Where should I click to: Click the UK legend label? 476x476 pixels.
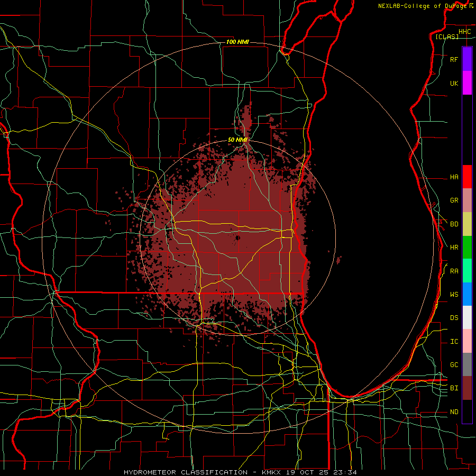[454, 83]
